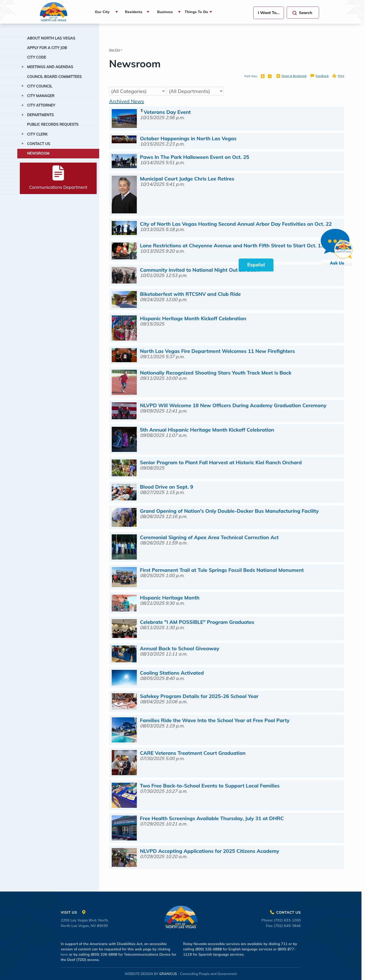Click the footer North Las Vegas logo

[181, 917]
